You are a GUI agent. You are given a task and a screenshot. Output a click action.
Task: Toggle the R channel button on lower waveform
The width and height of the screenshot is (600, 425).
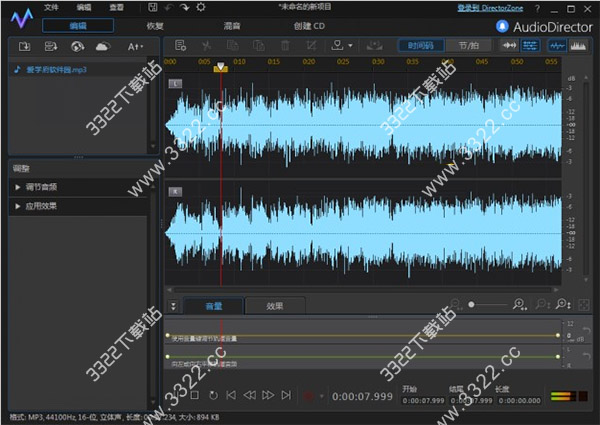tap(175, 192)
